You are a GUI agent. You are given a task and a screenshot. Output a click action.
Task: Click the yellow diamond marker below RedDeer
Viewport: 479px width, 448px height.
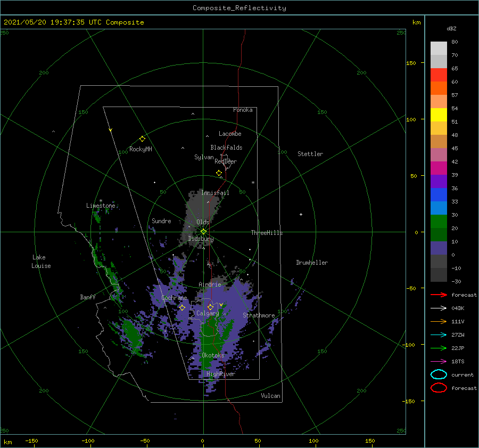point(219,173)
